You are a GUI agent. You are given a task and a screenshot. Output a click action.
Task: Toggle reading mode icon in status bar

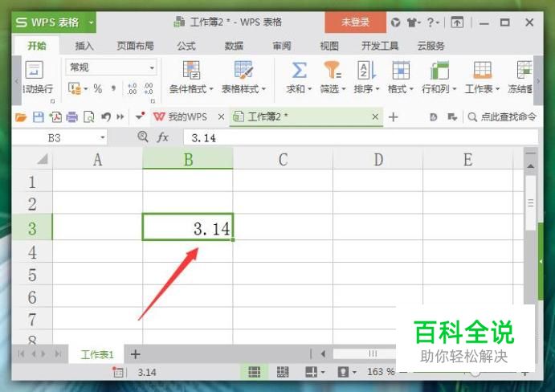311,372
